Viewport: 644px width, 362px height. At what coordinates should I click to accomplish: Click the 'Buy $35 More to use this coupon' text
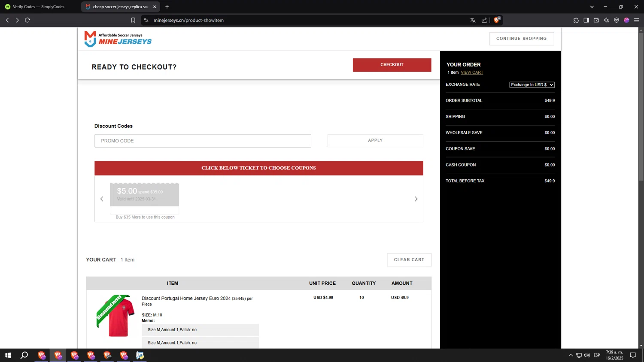(145, 217)
